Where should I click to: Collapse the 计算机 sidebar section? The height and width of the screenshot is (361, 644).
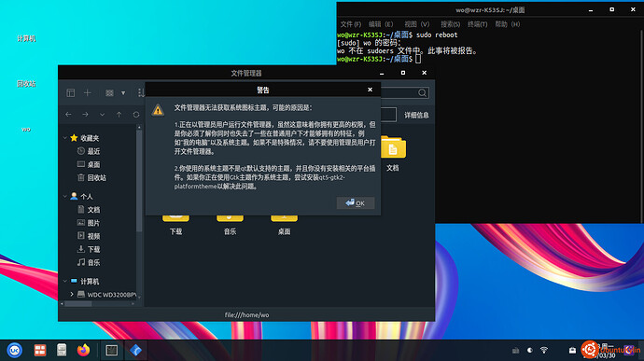pyautogui.click(x=65, y=282)
